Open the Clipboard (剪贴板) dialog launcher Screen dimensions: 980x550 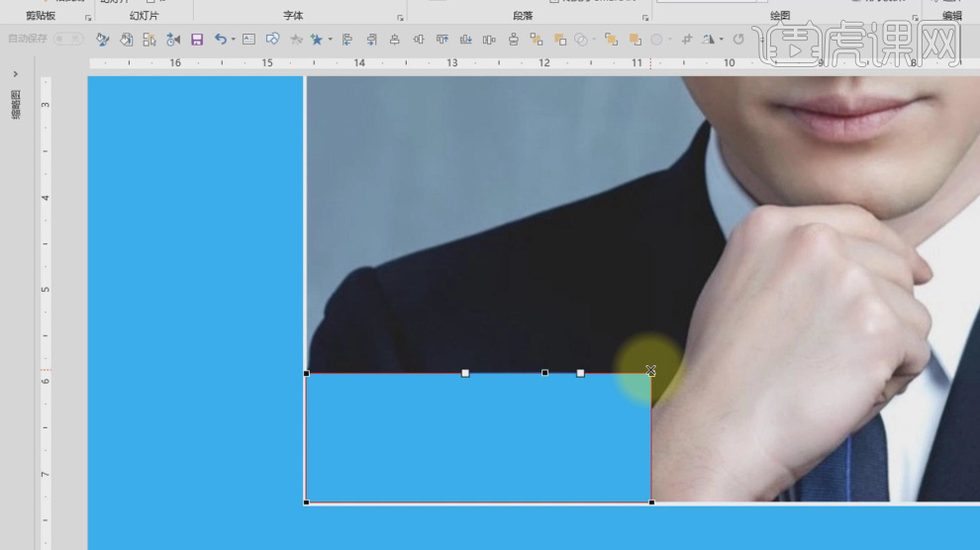point(88,18)
